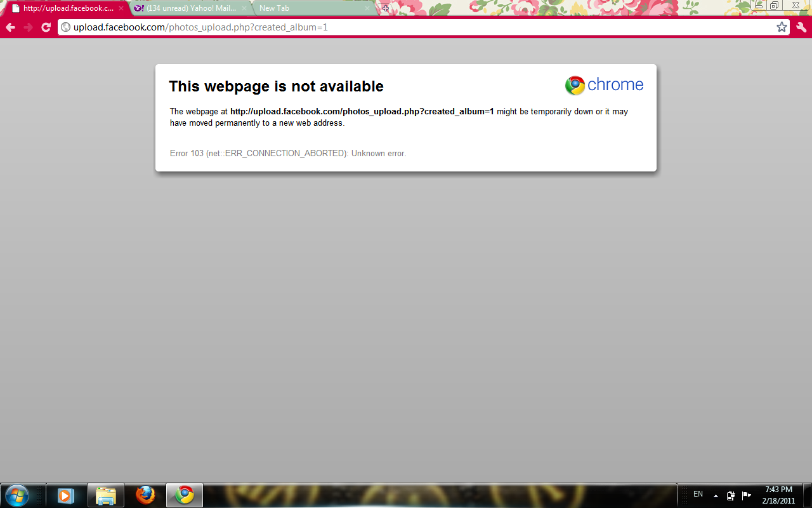Switch to the Yahoo! Mail tab
The width and height of the screenshot is (812, 508).
click(x=190, y=8)
